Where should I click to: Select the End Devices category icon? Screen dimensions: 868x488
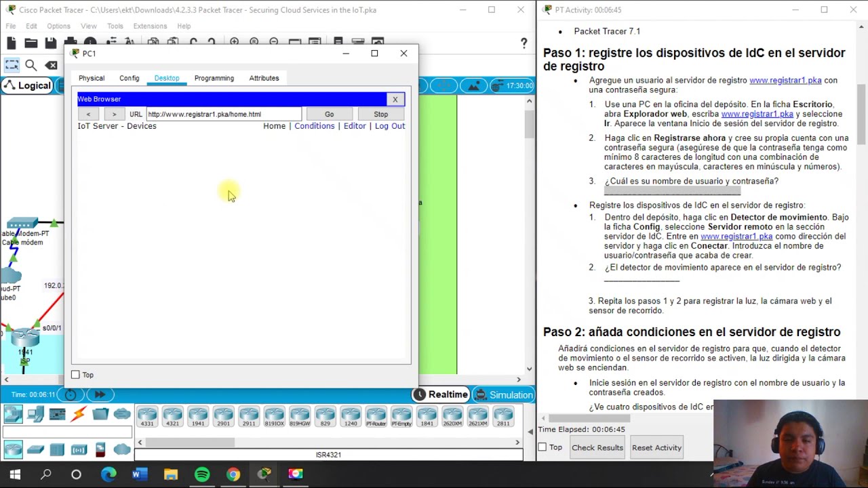pos(35,413)
